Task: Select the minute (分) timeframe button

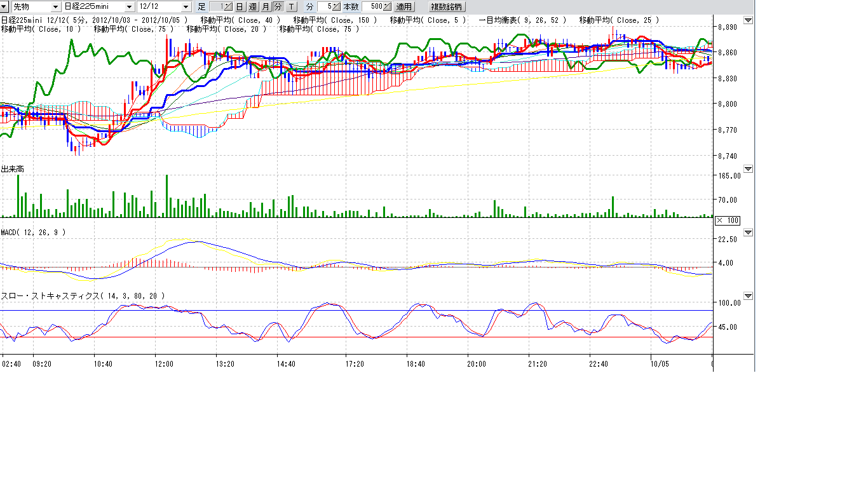Action: click(x=278, y=7)
